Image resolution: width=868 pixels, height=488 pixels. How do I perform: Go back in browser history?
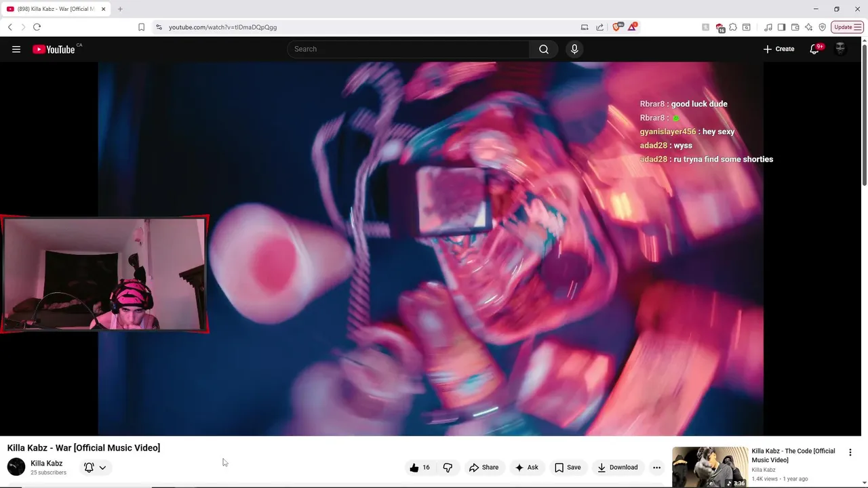click(9, 27)
